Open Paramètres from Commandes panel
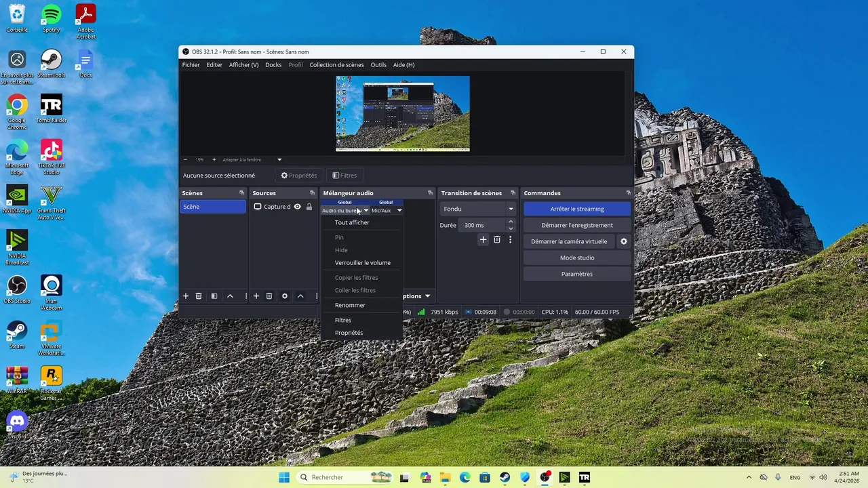Screen dimensions: 868x488 click(577, 274)
